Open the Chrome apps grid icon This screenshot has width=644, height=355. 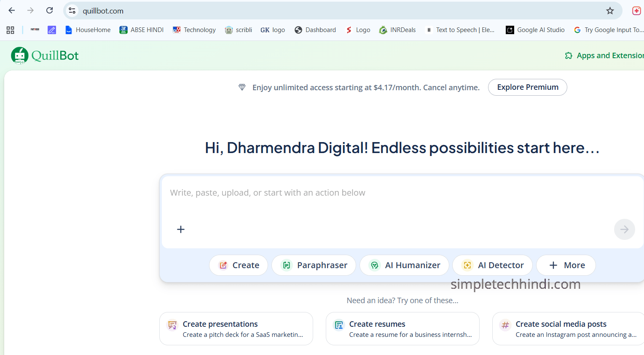[x=11, y=30]
